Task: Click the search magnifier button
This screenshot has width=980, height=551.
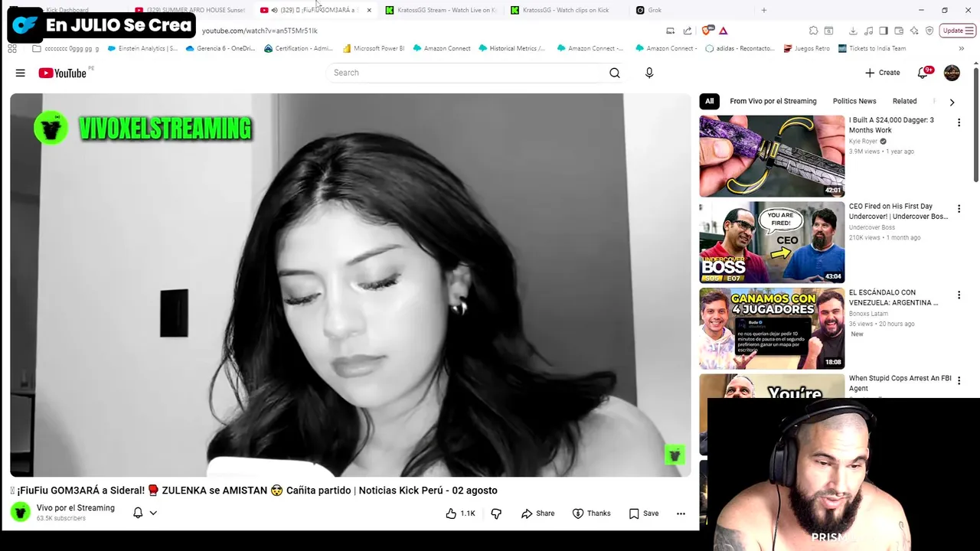Action: tap(615, 73)
